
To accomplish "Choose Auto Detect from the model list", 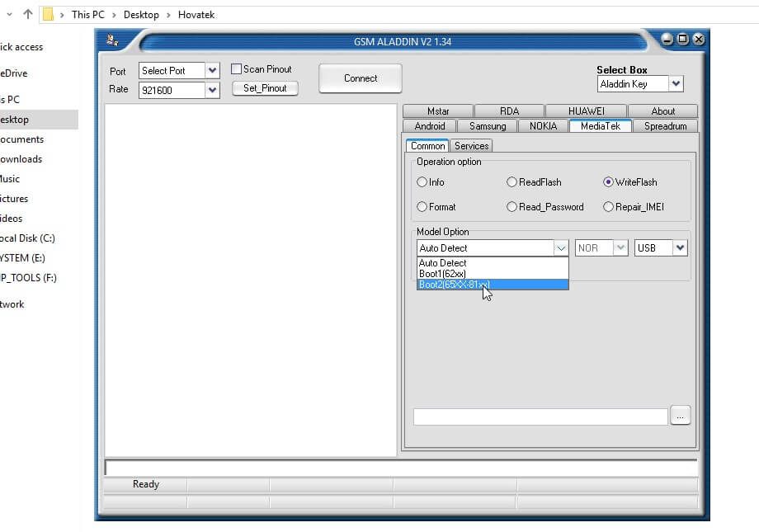I will click(493, 263).
